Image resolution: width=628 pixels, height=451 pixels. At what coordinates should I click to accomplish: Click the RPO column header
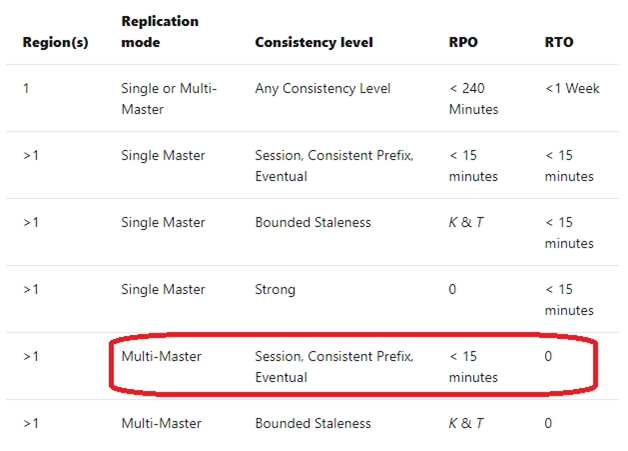[463, 42]
